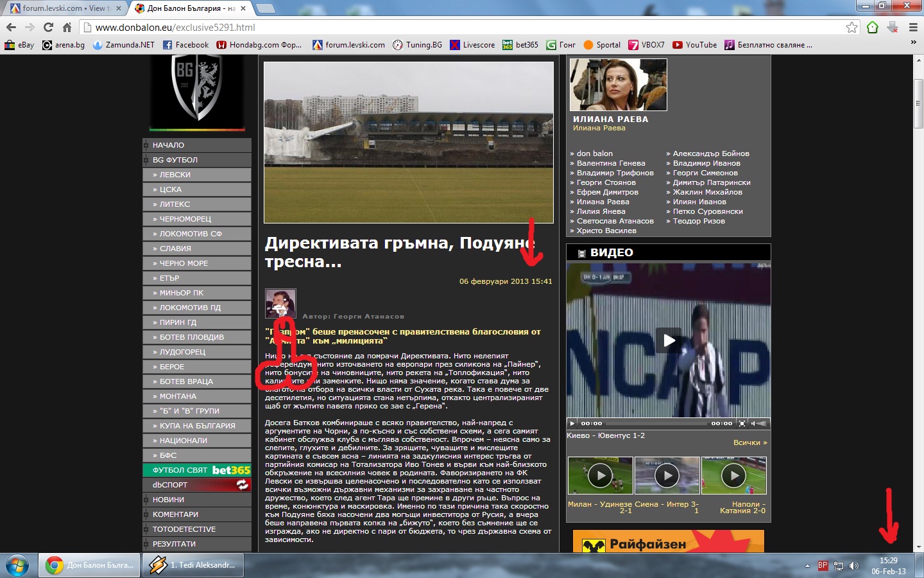924x578 pixels.
Task: Toggle fullscreen on the video player
Action: tap(742, 423)
